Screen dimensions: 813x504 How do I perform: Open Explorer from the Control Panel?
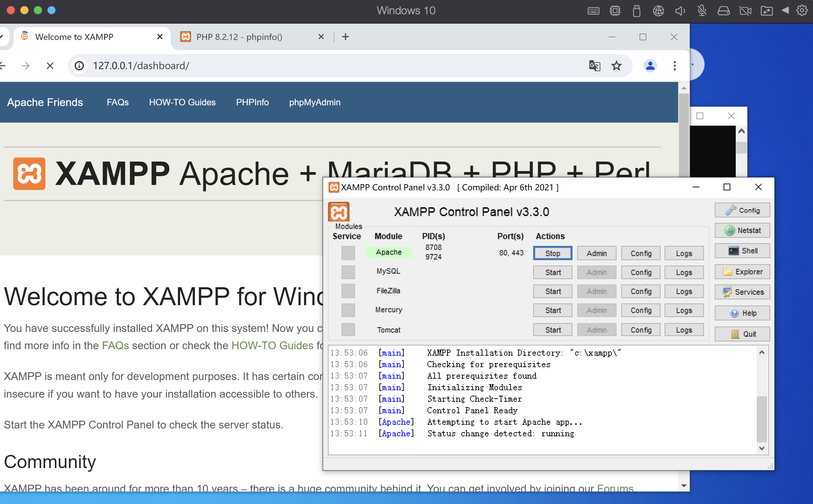coord(742,272)
